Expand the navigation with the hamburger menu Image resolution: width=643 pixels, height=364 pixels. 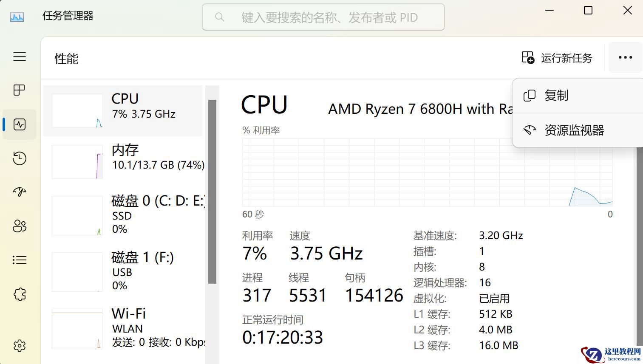coord(19,56)
